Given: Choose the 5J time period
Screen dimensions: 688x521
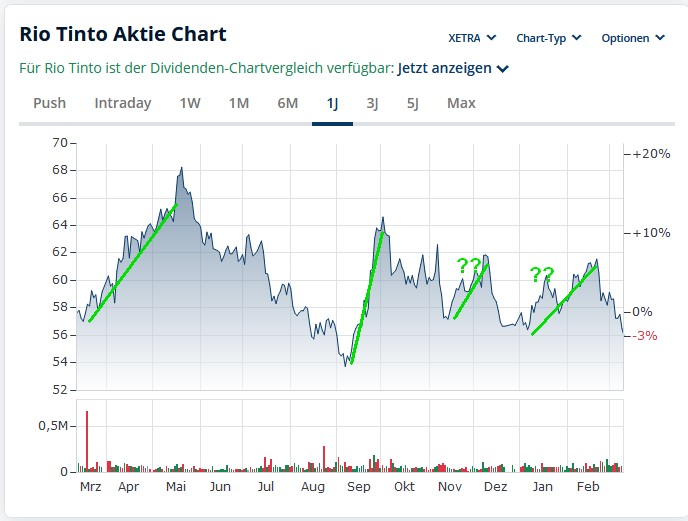Looking at the screenshot, I should (x=413, y=103).
